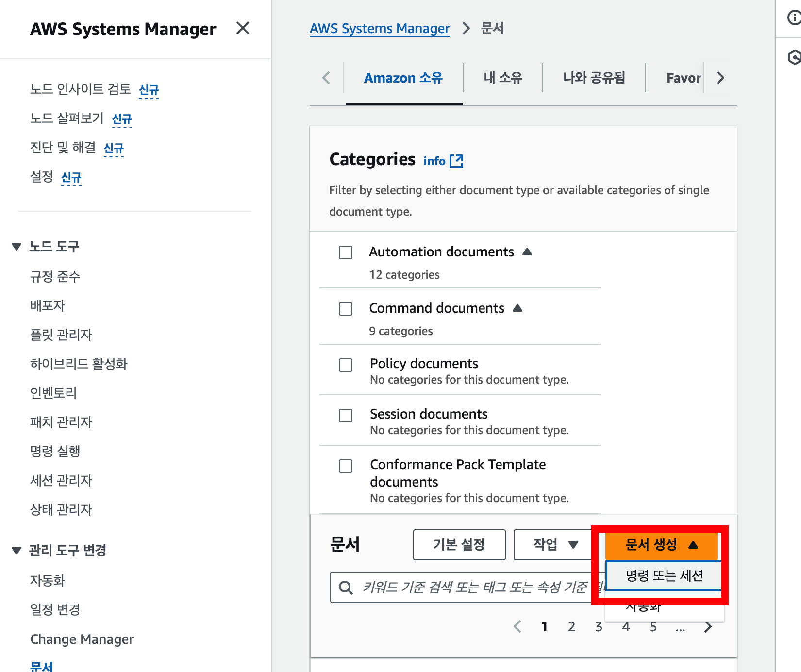Select page 1 in pagination
The height and width of the screenshot is (672, 801).
(545, 627)
